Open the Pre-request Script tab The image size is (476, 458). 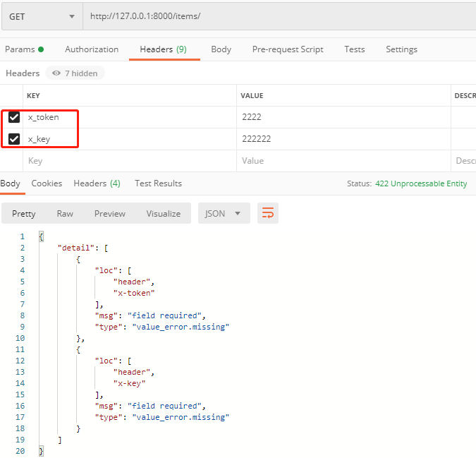point(288,49)
